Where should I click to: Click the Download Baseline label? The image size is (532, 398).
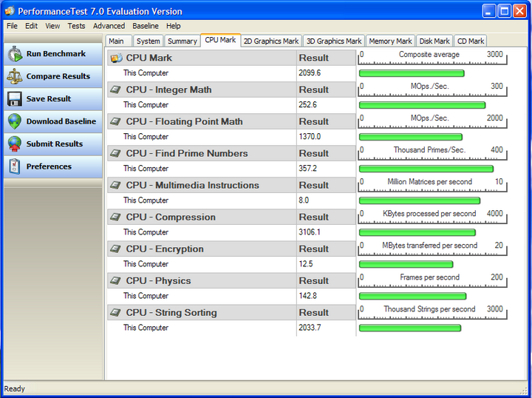pyautogui.click(x=61, y=121)
